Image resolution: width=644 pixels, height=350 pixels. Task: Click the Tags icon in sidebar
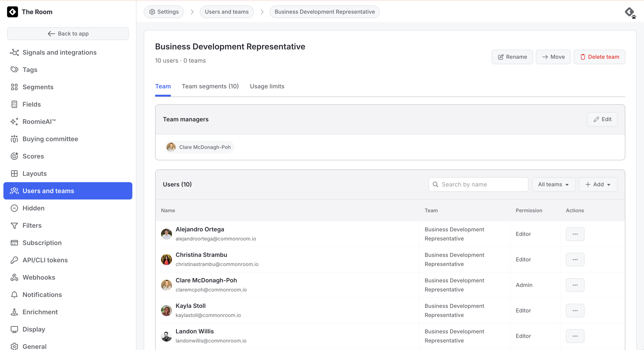point(14,70)
